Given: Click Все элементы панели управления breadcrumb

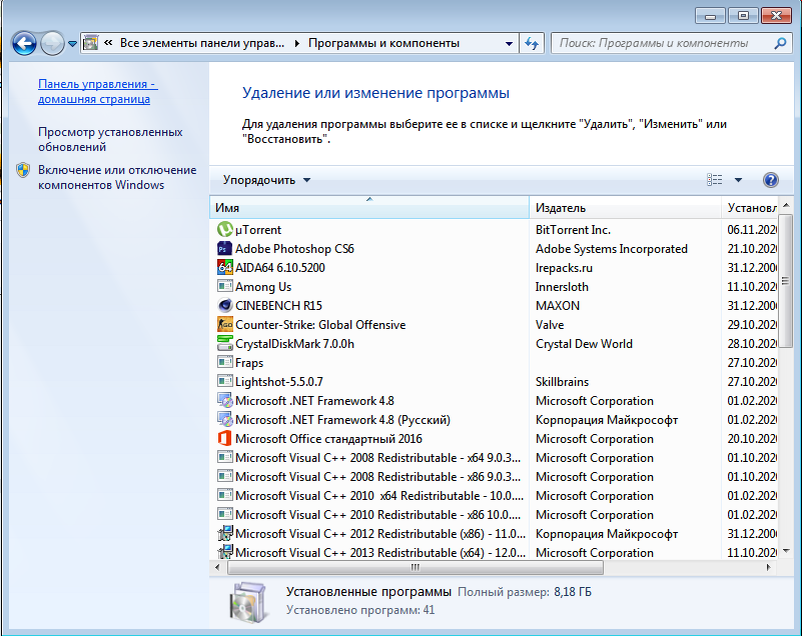Looking at the screenshot, I should [x=202, y=43].
